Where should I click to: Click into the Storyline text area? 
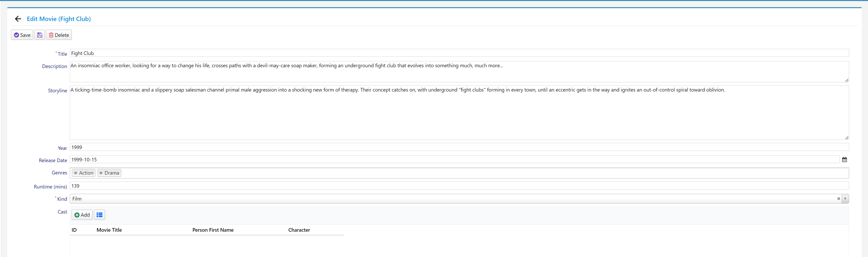tap(459, 113)
